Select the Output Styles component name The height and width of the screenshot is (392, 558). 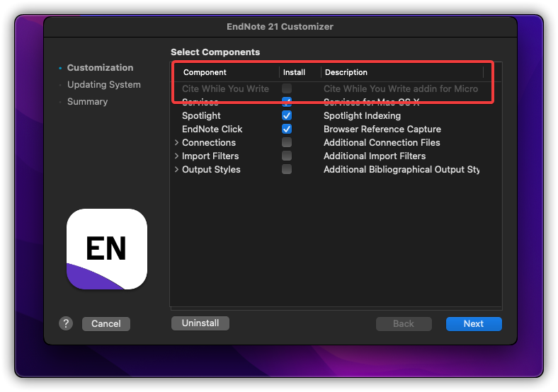point(211,170)
